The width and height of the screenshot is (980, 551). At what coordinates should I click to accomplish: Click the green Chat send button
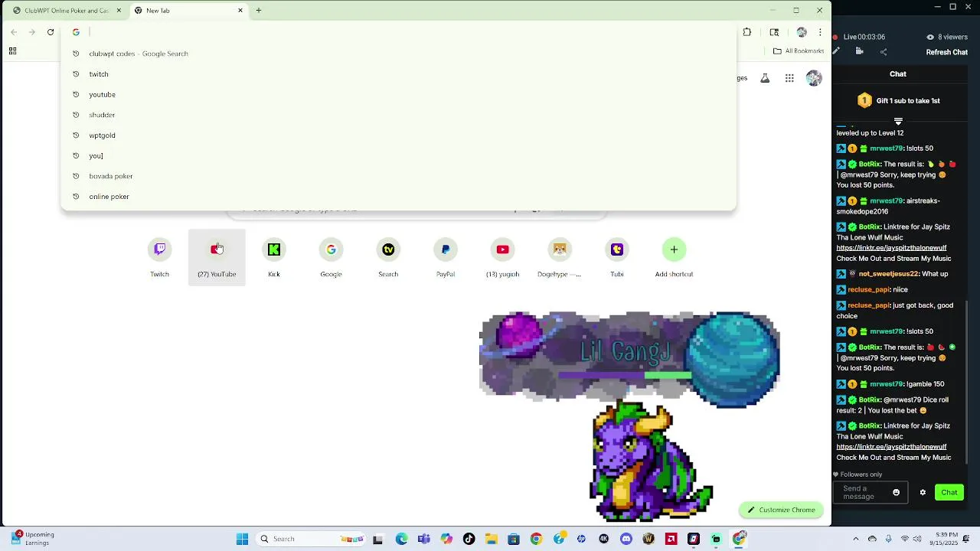tap(949, 492)
